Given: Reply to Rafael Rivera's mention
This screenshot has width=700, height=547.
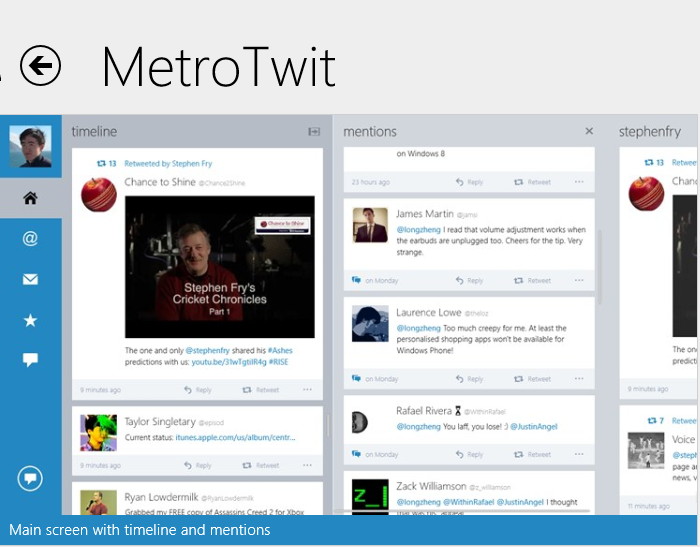Looking at the screenshot, I should click(x=469, y=455).
